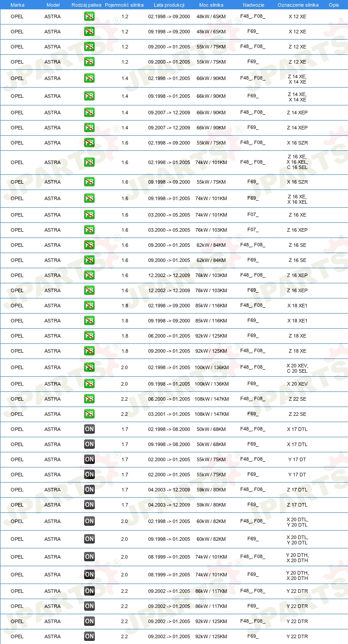Click the '59kW / 80KM' cell in the Z 17 DTL F69_ row

(x=211, y=505)
